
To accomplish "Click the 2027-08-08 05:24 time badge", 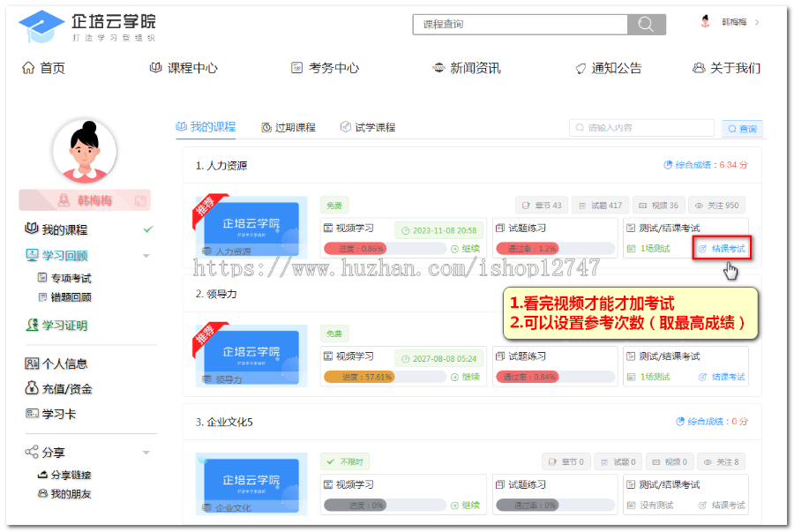I will pyautogui.click(x=439, y=358).
